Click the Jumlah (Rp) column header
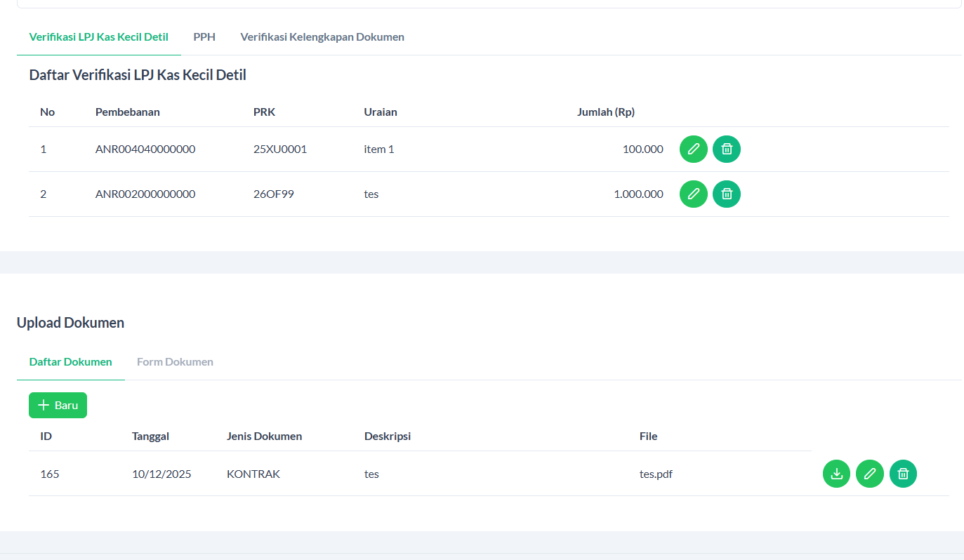Viewport: 964px width, 560px height. point(605,112)
